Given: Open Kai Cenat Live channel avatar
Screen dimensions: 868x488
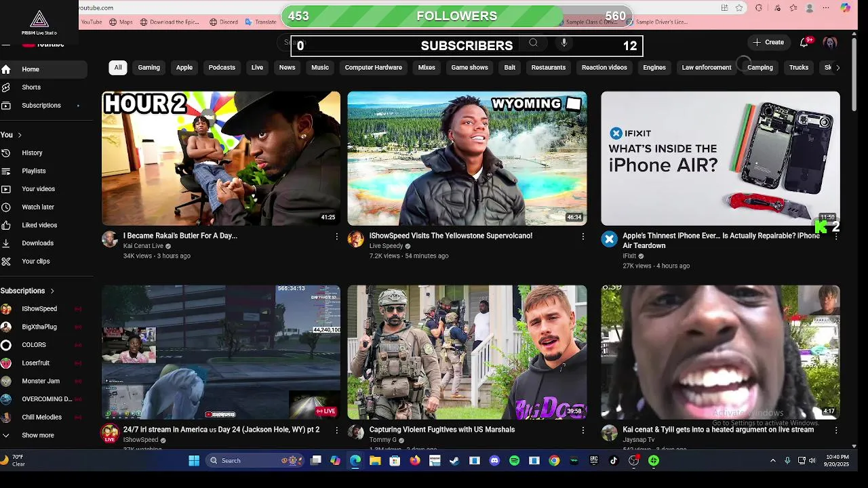Looking at the screenshot, I should pos(110,239).
